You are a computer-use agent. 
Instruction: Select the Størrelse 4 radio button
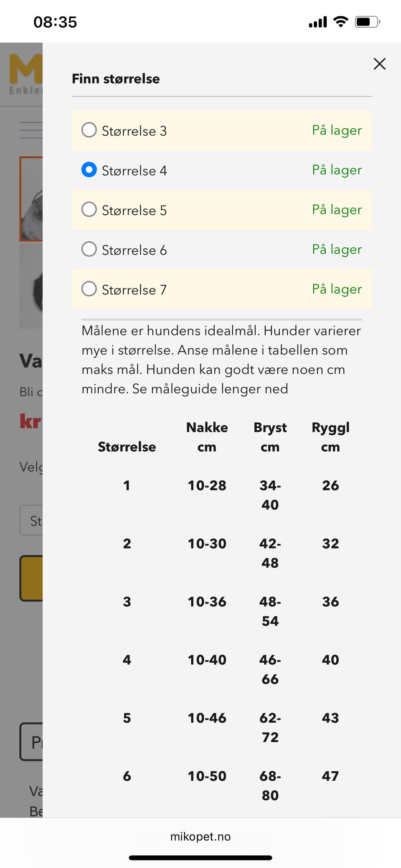click(89, 170)
